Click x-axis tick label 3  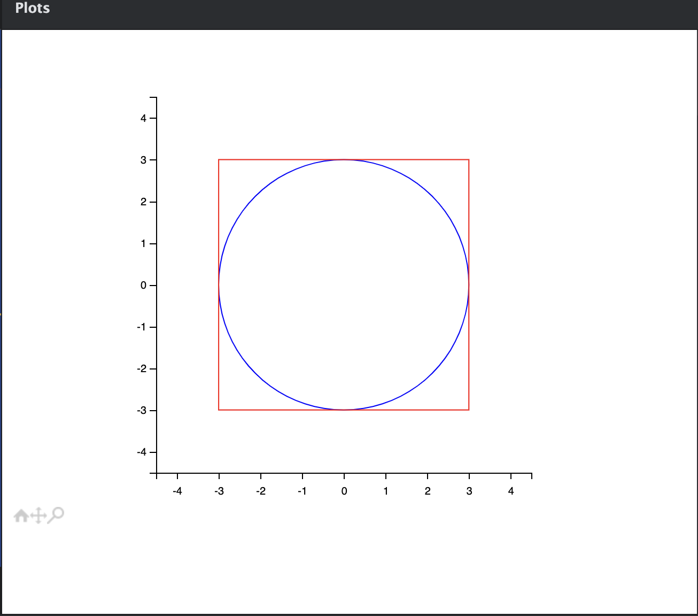click(x=469, y=491)
